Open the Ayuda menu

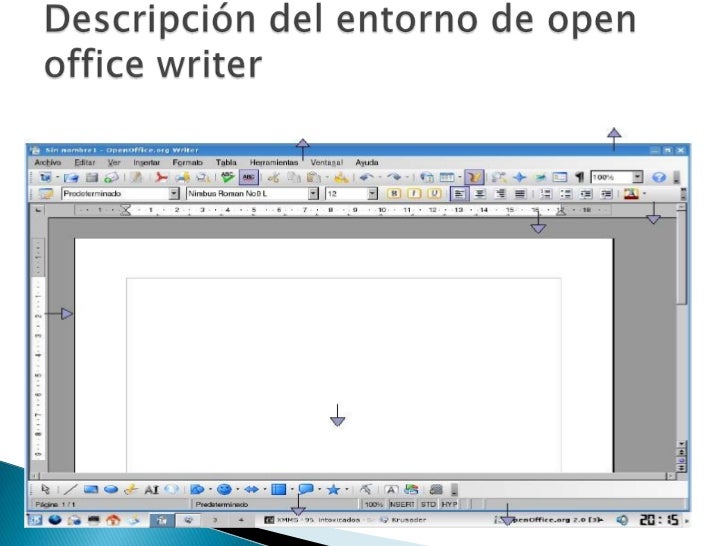(367, 162)
